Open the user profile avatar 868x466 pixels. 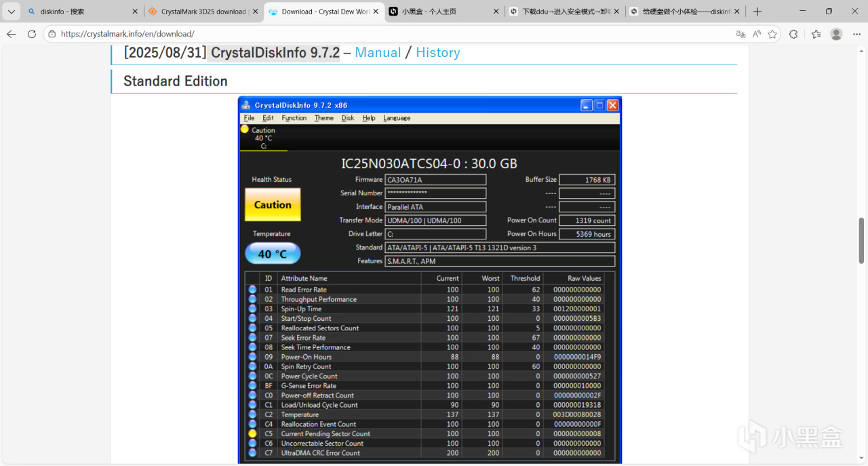[x=836, y=34]
